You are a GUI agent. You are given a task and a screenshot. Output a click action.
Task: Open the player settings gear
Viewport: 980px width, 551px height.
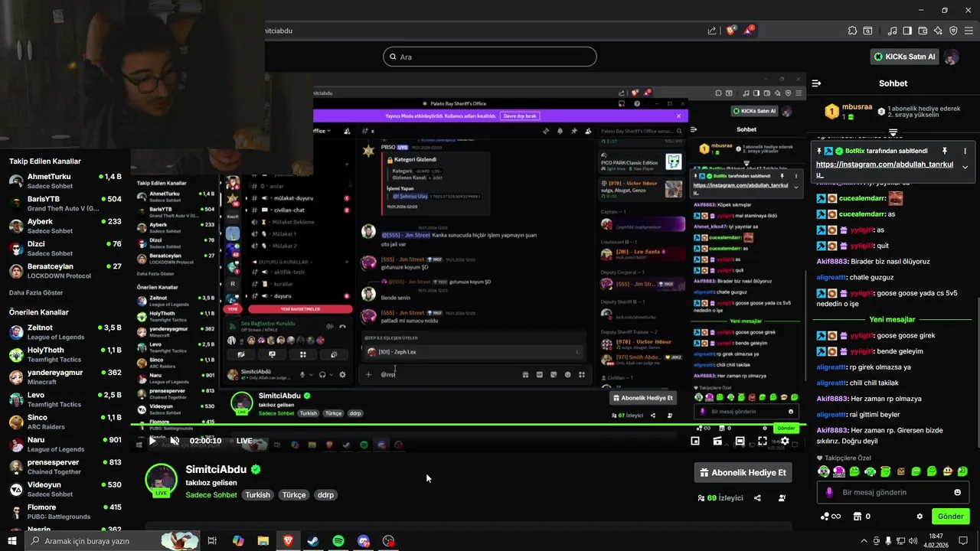pyautogui.click(x=785, y=441)
